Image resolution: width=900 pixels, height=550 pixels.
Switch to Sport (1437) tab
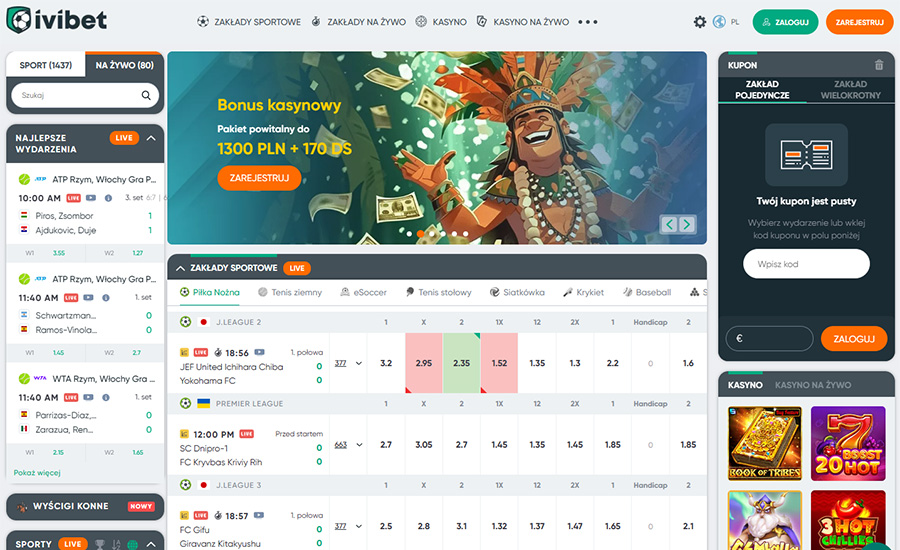pos(46,65)
